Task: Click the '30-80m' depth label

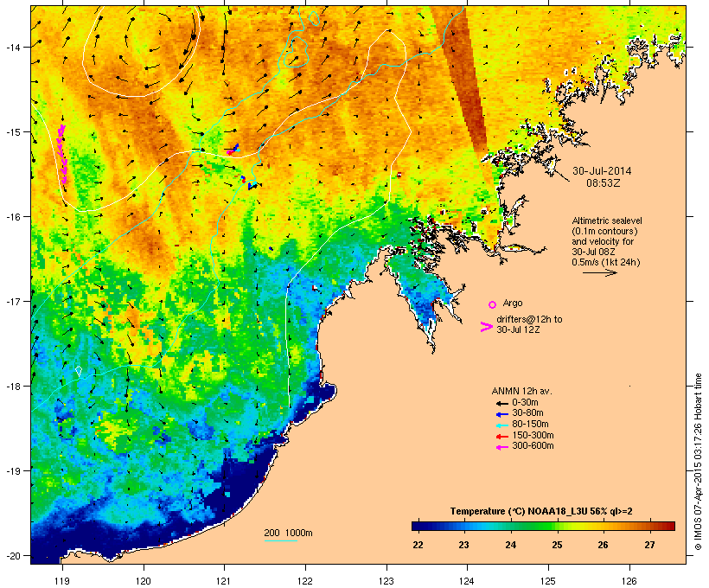Action: coord(527,413)
